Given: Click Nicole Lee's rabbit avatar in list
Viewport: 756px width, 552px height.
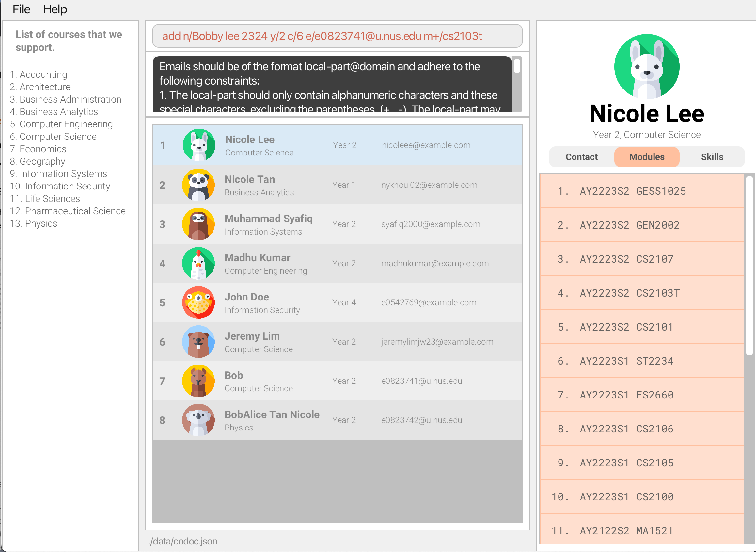Looking at the screenshot, I should (x=199, y=145).
